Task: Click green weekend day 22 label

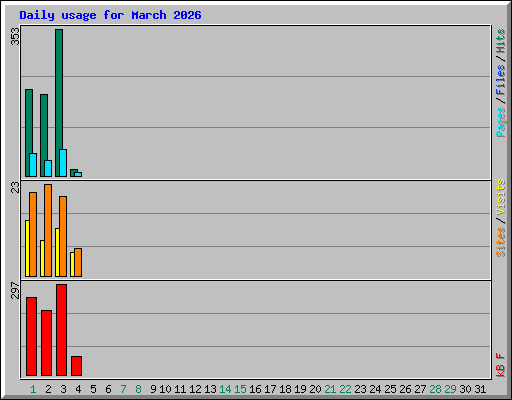Action: coord(345,389)
